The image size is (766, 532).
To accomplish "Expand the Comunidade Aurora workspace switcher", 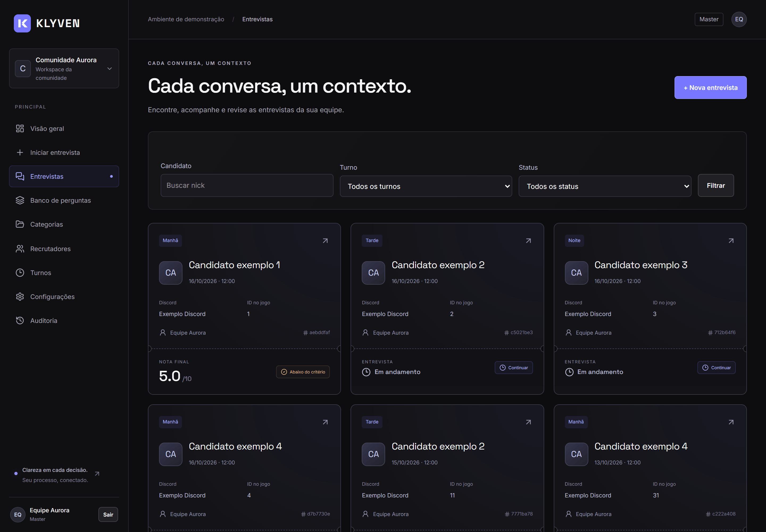I will [64, 68].
